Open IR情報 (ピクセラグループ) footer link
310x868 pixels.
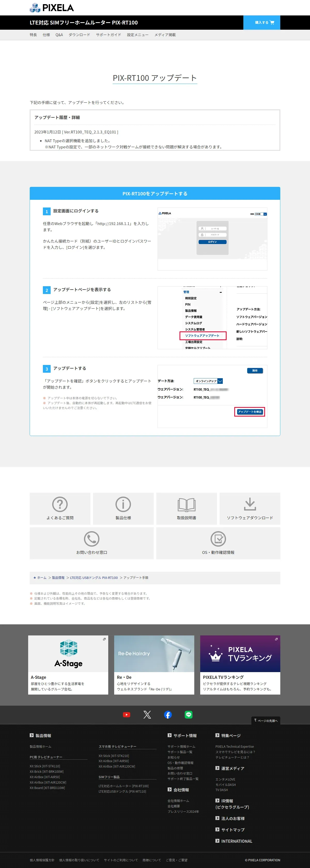click(x=233, y=804)
